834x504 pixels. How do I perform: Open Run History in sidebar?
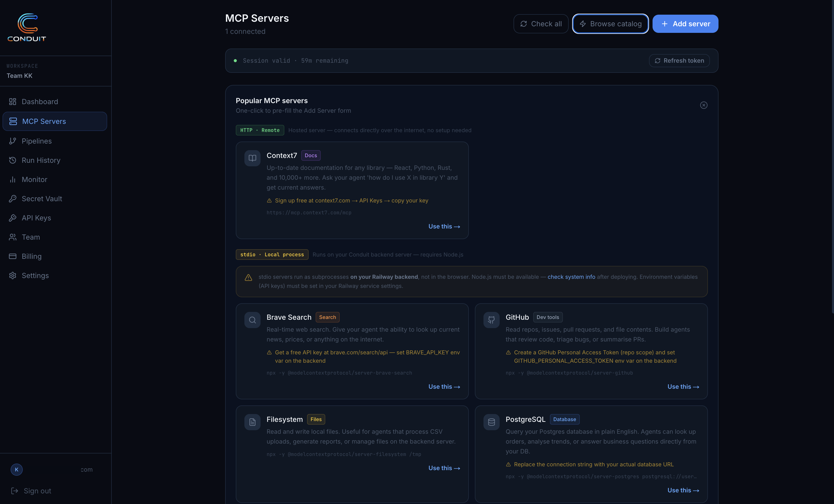[41, 161]
